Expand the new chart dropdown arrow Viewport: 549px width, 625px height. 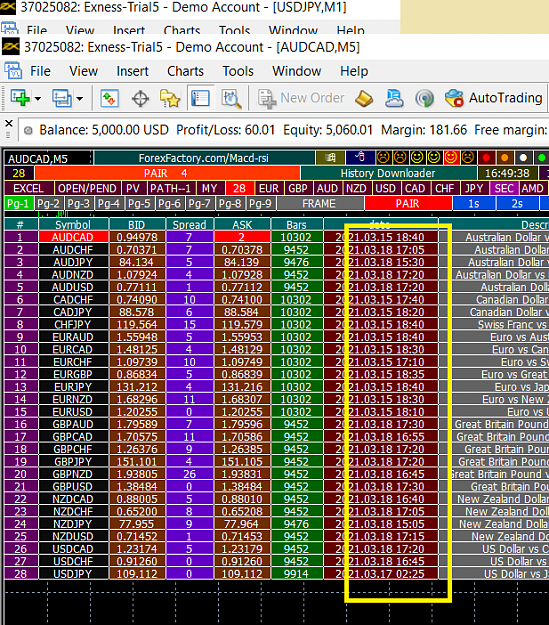[x=38, y=98]
